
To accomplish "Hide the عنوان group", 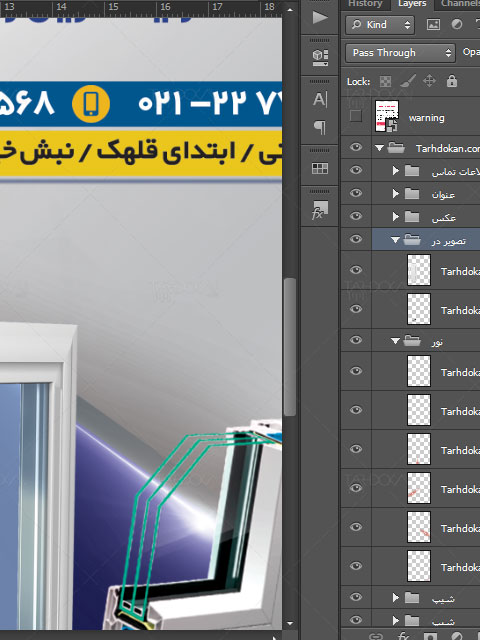I will [356, 193].
